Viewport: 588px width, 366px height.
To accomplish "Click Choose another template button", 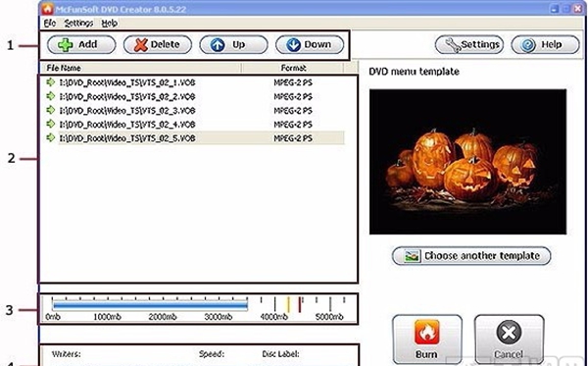I will (x=471, y=256).
